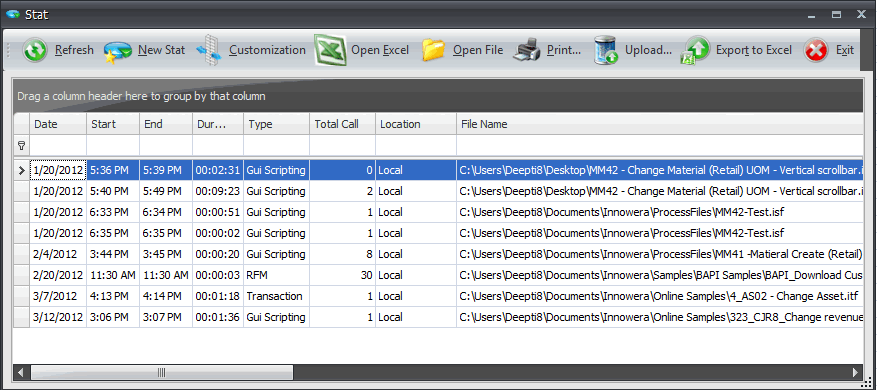The image size is (877, 390).
Task: Click the Total Call value 30
Action: click(342, 275)
